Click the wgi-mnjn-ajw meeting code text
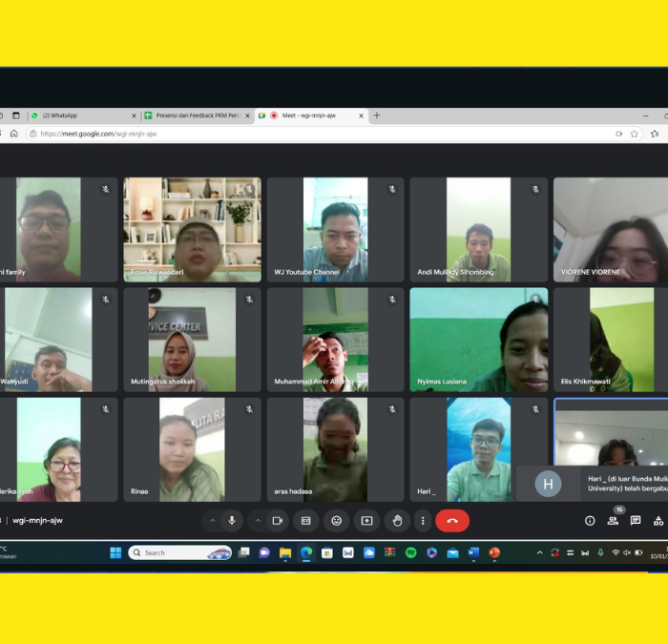 37,521
